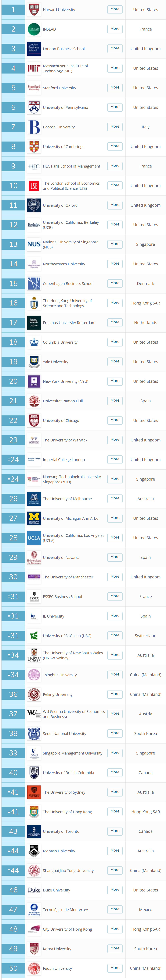166x980 pixels.
Task: Click the UCLA blue logo
Action: 34,538
